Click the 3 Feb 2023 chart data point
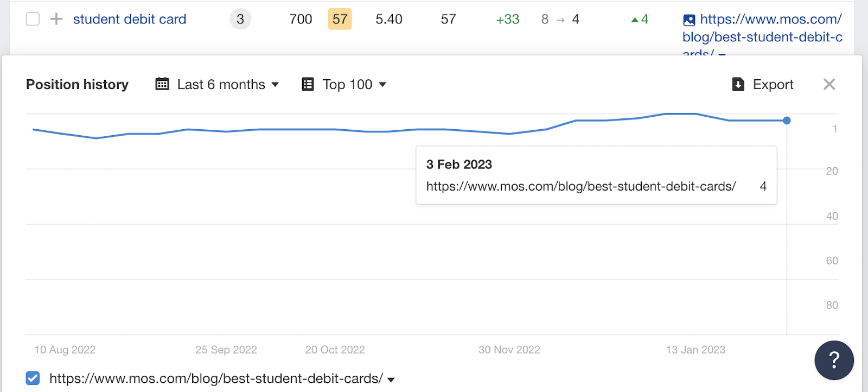868x392 pixels. click(x=787, y=121)
